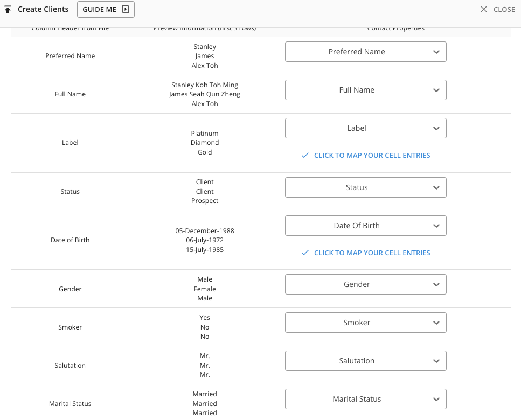Image resolution: width=521 pixels, height=420 pixels.
Task: Click the chevron on the Smoker dropdown
Action: coord(437,323)
